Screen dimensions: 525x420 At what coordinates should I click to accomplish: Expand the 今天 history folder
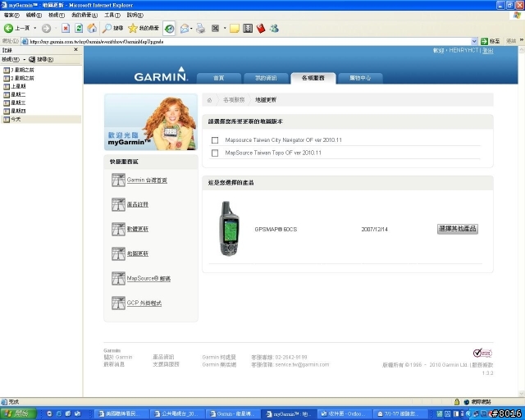pyautogui.click(x=12, y=119)
